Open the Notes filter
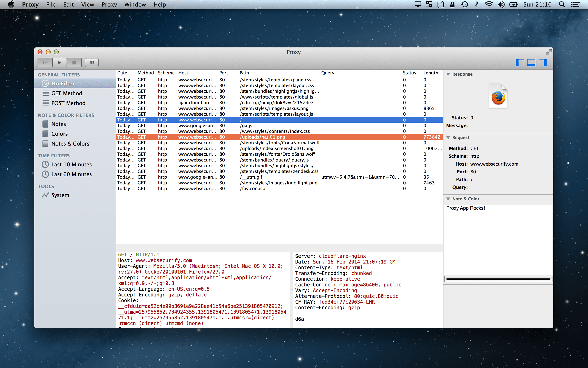 click(75, 124)
